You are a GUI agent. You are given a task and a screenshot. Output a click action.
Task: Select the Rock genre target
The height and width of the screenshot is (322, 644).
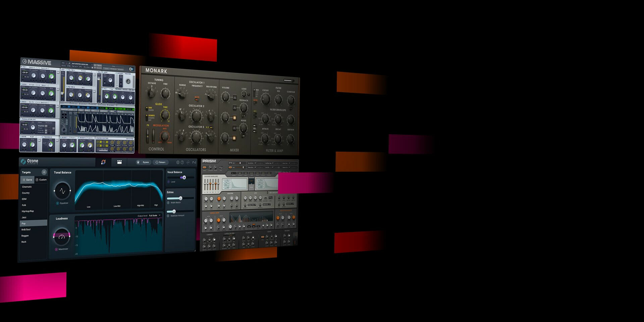24,242
